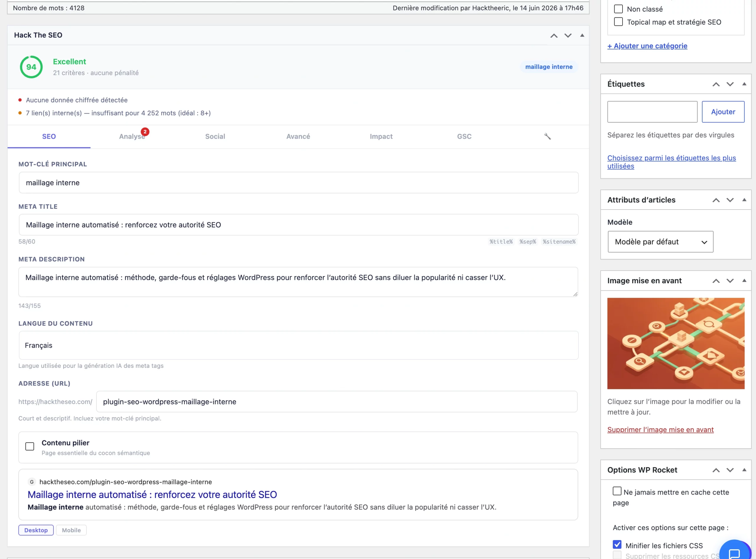
Task: Focus the Étiquettes tag input field
Action: [652, 112]
